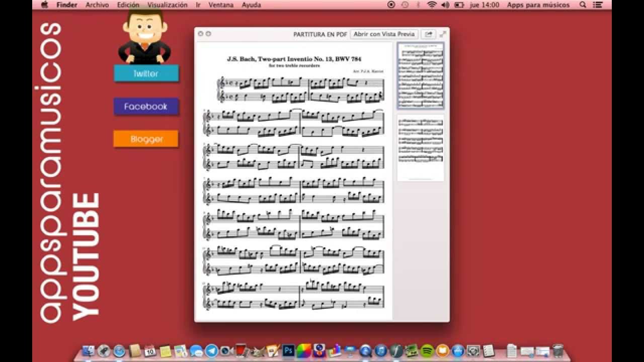Open the App Store from the Dock
Viewport: 644px width, 362px height.
[x=458, y=351]
